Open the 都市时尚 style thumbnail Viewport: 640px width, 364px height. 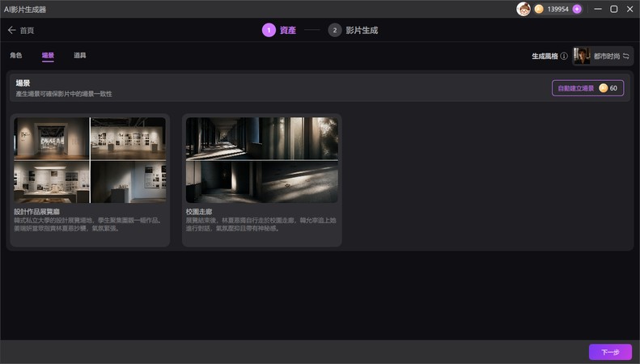(x=582, y=56)
